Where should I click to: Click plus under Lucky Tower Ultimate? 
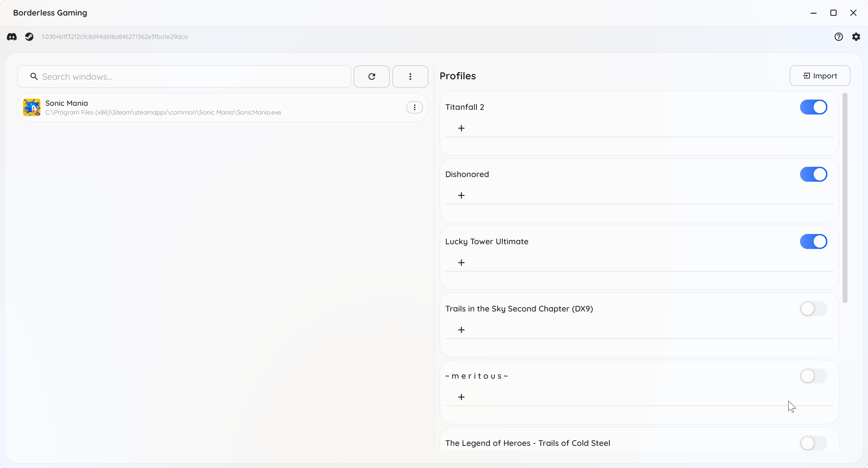(461, 263)
